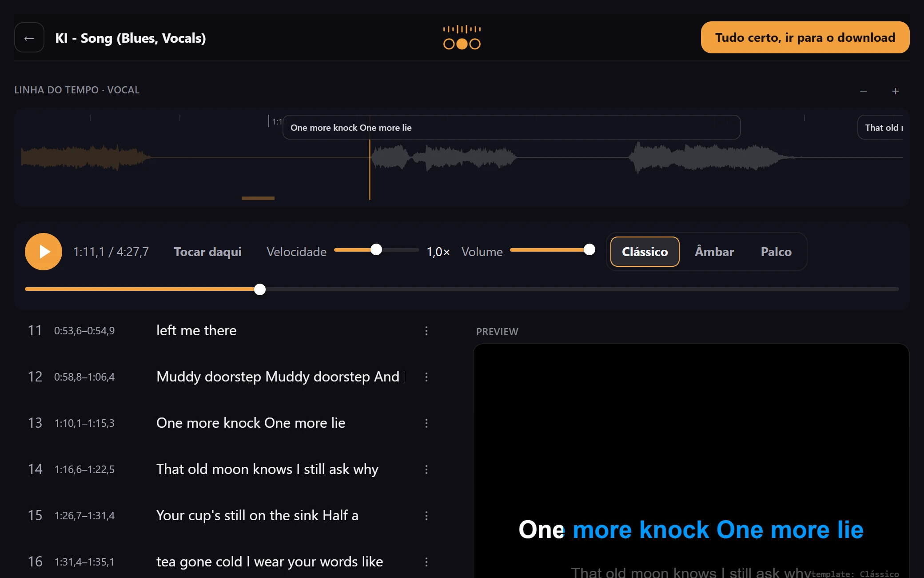Screen dimensions: 924x578
Task: Switch to the Âmbar template
Action: pyautogui.click(x=714, y=252)
